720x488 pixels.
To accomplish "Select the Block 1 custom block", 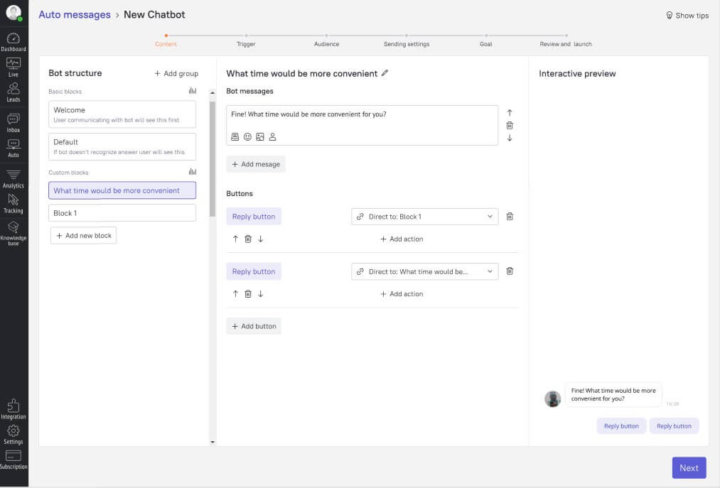I will click(x=122, y=213).
